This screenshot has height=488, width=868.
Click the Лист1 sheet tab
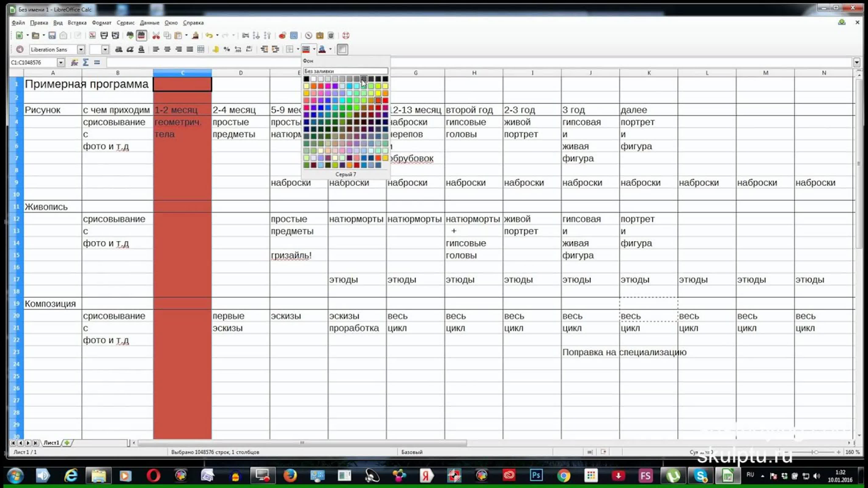click(x=51, y=442)
